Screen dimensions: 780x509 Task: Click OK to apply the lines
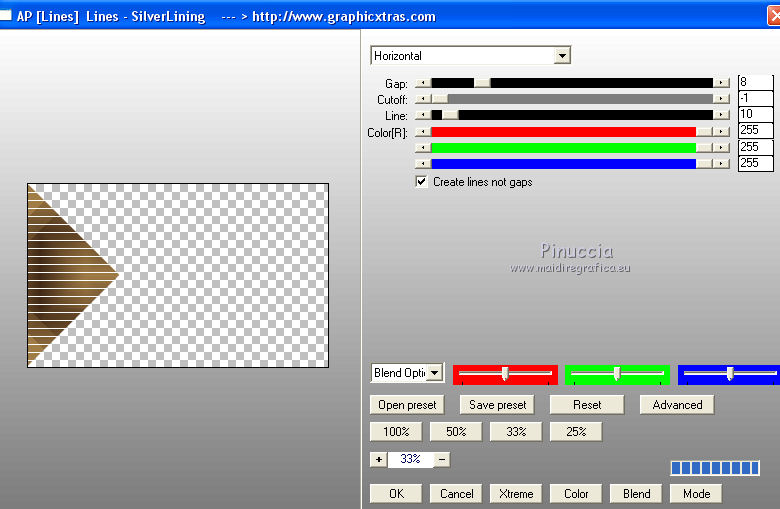pos(396,494)
